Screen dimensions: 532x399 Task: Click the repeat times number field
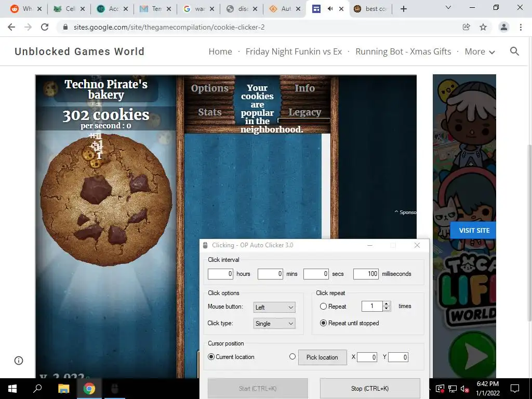(x=372, y=306)
